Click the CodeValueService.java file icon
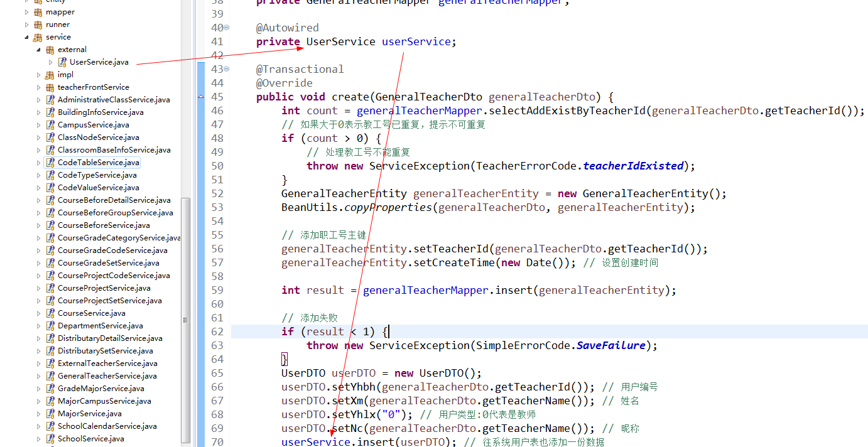This screenshot has width=868, height=447. (50, 188)
